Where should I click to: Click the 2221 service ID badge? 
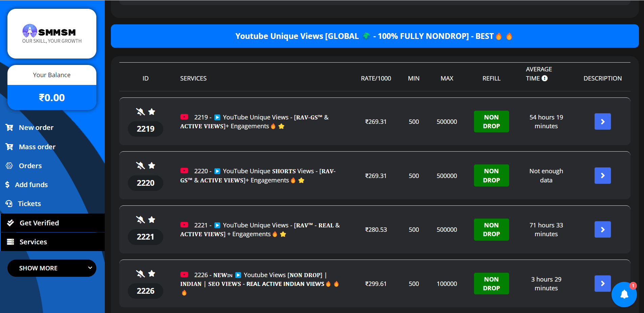click(145, 237)
